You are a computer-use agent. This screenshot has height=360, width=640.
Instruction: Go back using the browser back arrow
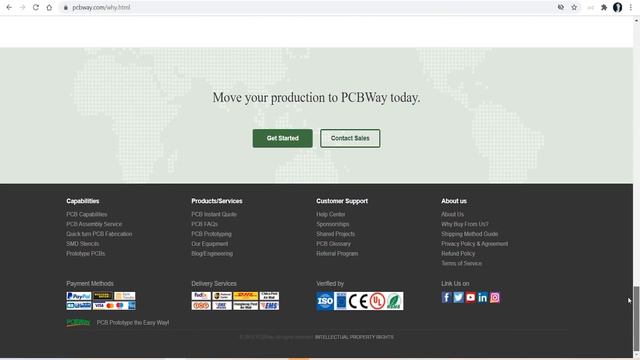(9, 7)
